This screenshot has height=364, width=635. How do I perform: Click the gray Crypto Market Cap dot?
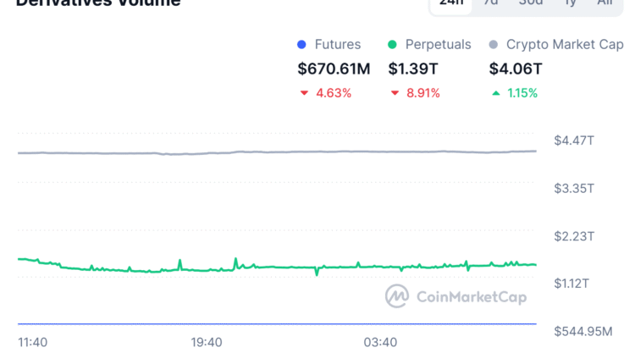coord(493,45)
